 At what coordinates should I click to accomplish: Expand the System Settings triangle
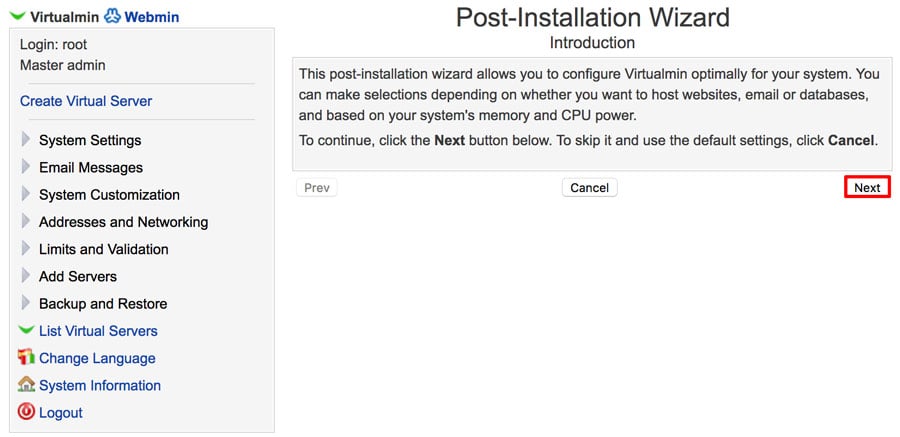pyautogui.click(x=26, y=140)
